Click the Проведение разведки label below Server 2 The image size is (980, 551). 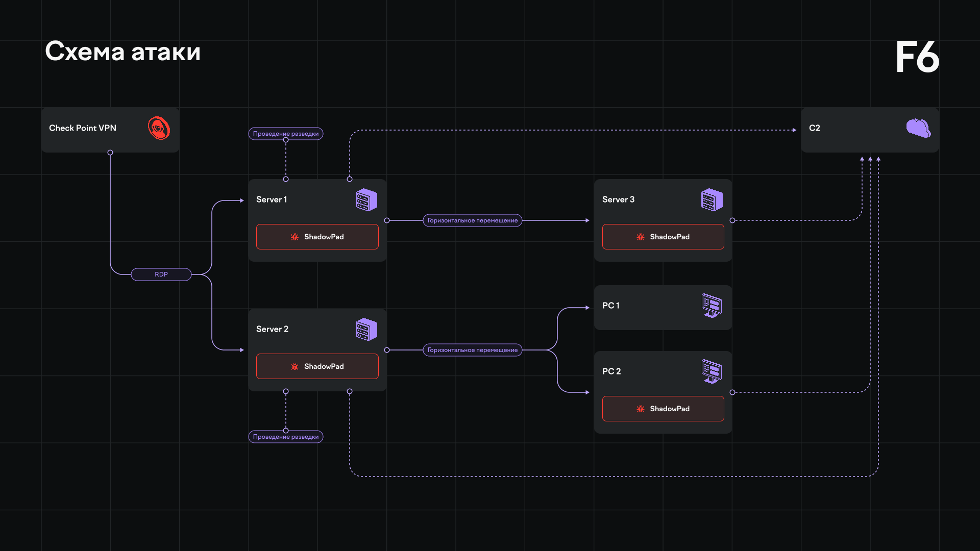(x=286, y=437)
